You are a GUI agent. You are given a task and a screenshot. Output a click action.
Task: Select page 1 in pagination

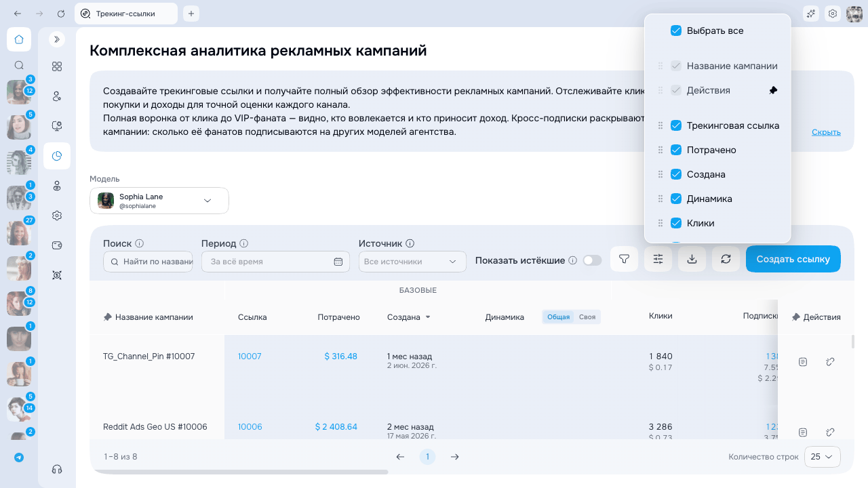coord(427,457)
